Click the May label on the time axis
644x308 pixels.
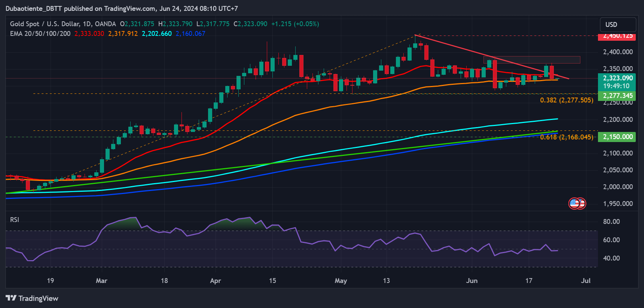(341, 281)
